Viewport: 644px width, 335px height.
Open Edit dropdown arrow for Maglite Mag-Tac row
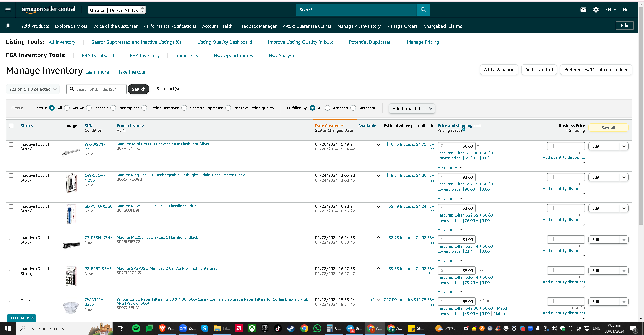tap(624, 177)
